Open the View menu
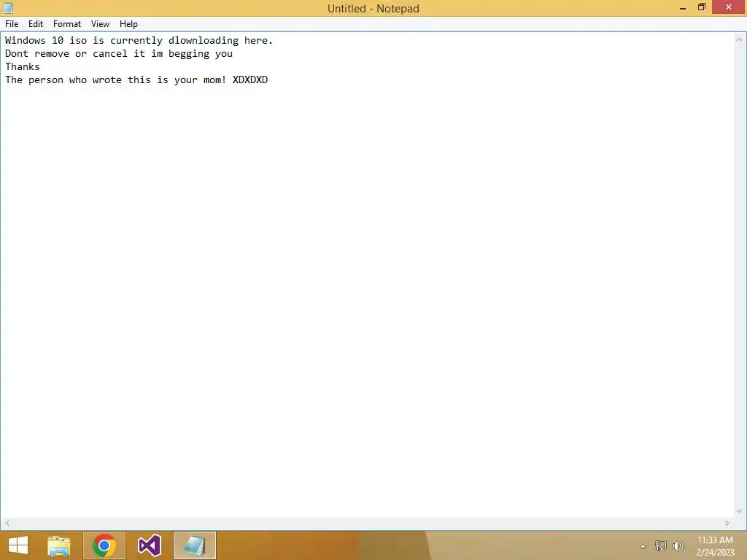The width and height of the screenshot is (747, 560). coord(100,24)
